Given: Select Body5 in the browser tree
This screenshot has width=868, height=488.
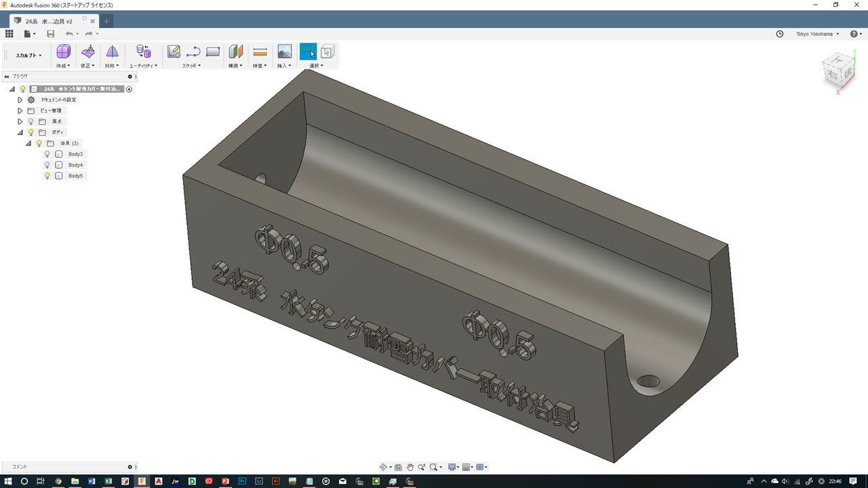Looking at the screenshot, I should [x=75, y=176].
